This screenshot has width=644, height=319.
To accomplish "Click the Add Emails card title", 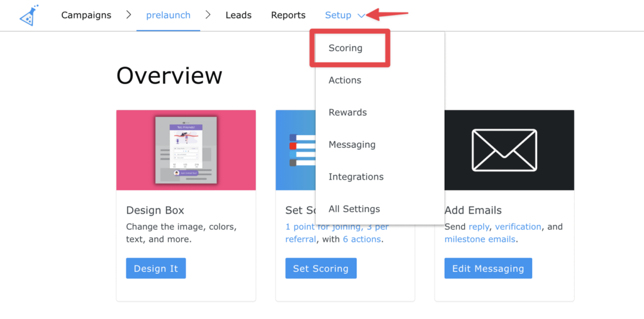I will coord(473,211).
